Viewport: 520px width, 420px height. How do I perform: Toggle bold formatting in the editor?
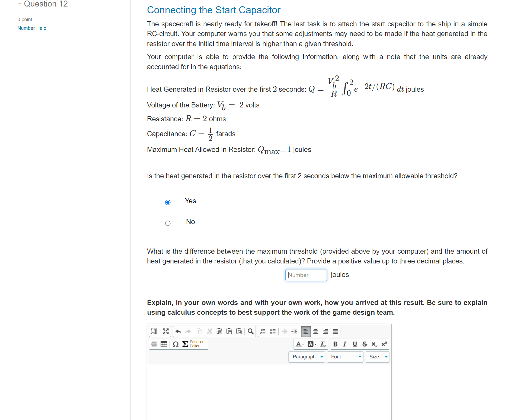click(335, 344)
